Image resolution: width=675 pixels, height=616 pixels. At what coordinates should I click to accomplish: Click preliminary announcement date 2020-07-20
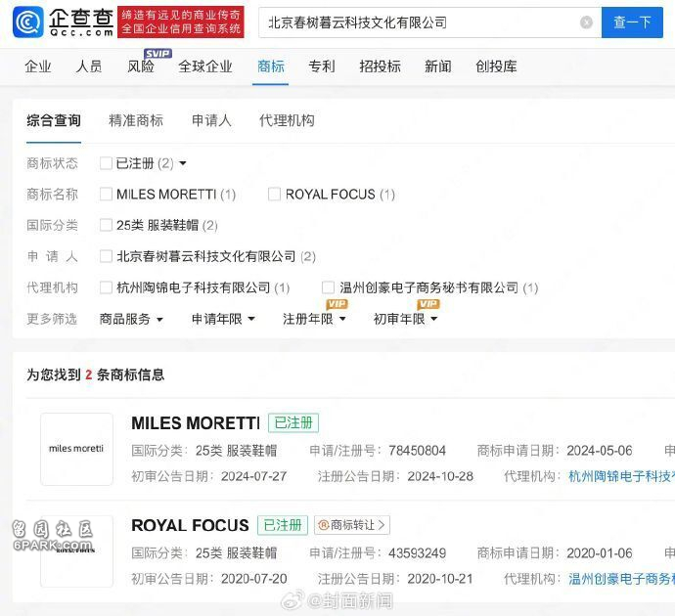click(x=254, y=579)
